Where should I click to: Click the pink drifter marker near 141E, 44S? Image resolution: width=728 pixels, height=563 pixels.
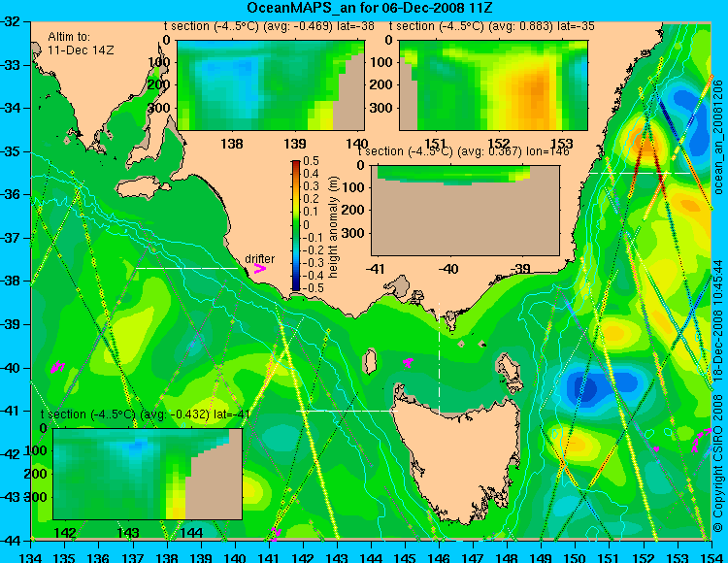pos(276,533)
